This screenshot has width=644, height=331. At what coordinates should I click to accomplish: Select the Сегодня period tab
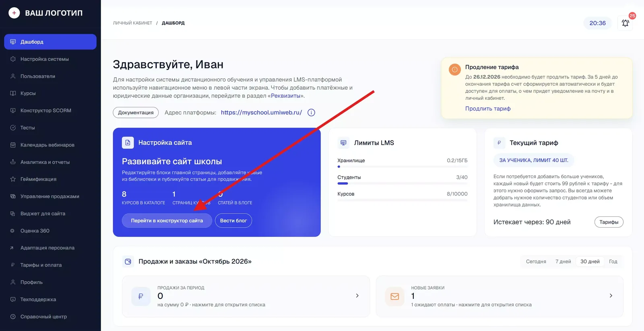(x=536, y=261)
